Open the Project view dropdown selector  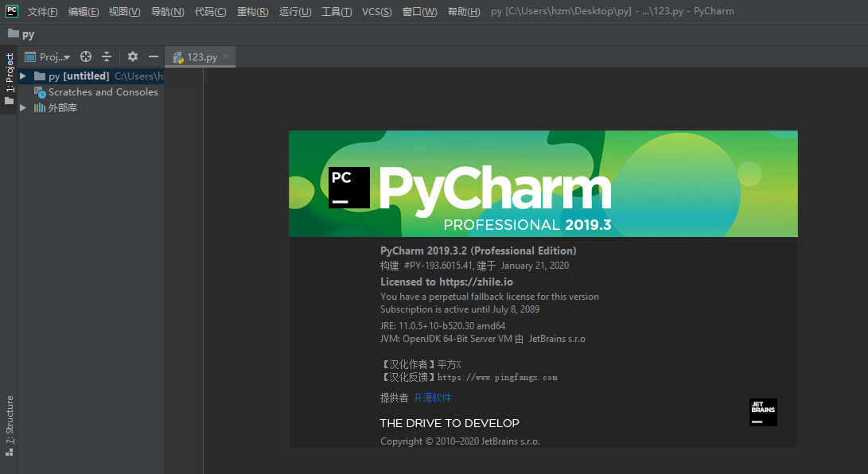49,56
